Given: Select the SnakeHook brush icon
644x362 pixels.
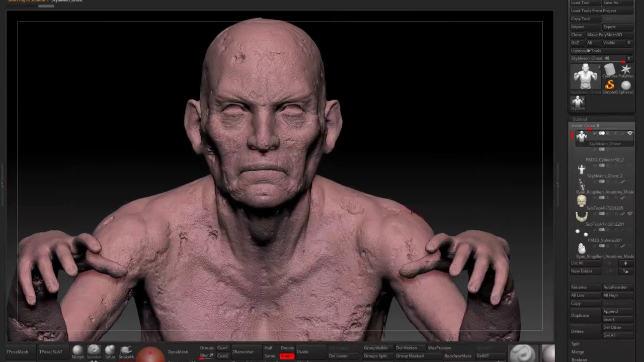Looking at the screenshot, I should click(x=126, y=351).
